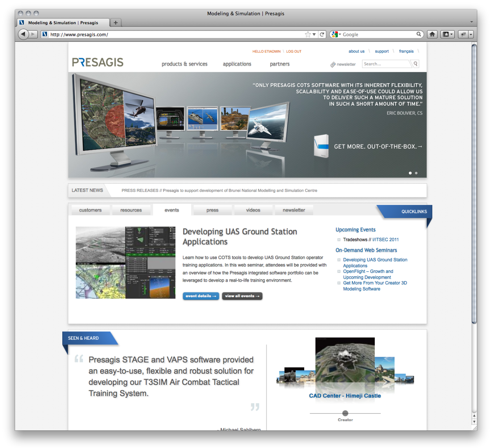
Task: Click GET MORE. OUT-OF-THE-BOX. banner link
Action: [378, 146]
